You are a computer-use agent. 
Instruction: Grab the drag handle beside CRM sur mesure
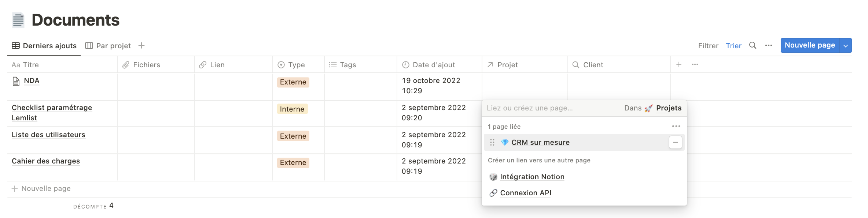tap(492, 142)
